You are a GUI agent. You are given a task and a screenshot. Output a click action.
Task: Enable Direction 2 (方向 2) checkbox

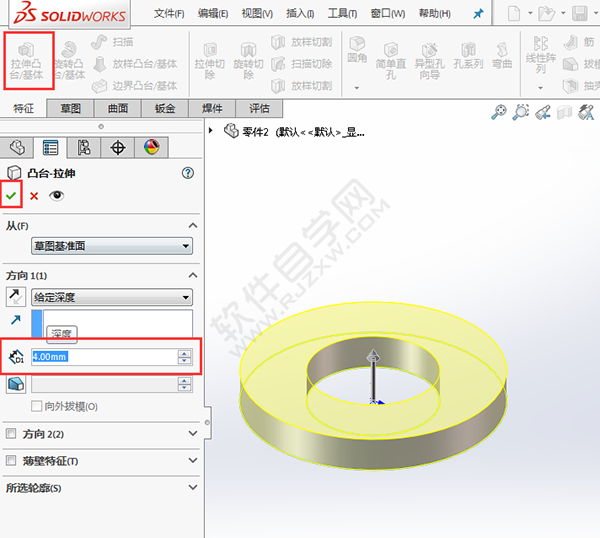pos(11,434)
